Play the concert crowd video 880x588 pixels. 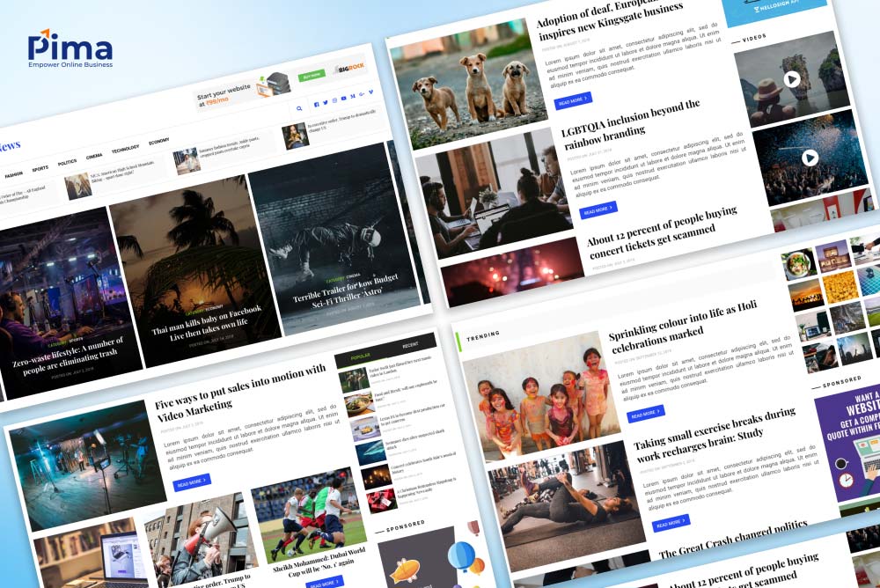click(x=810, y=158)
